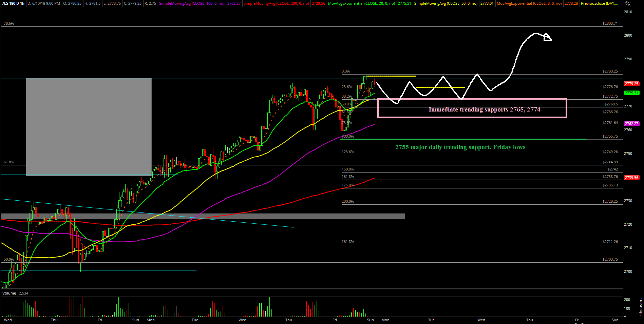
Task: Click the $2766.26 Fibonacci price label
Action: (x=610, y=112)
